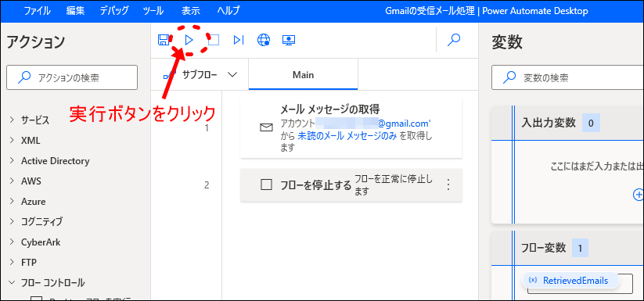Click the アクションの検索 search field
The height and width of the screenshot is (301, 644).
click(72, 77)
